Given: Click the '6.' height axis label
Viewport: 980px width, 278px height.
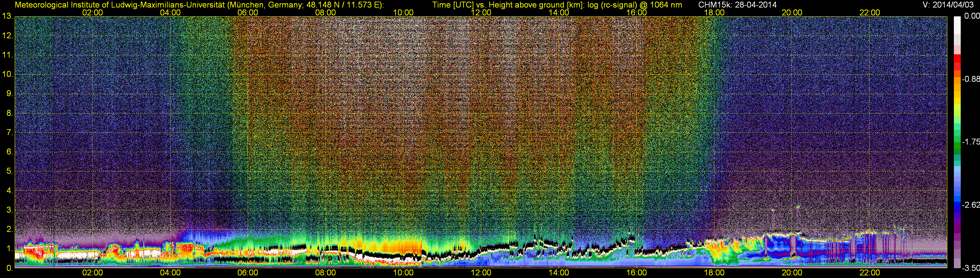Looking at the screenshot, I should click(x=9, y=151).
